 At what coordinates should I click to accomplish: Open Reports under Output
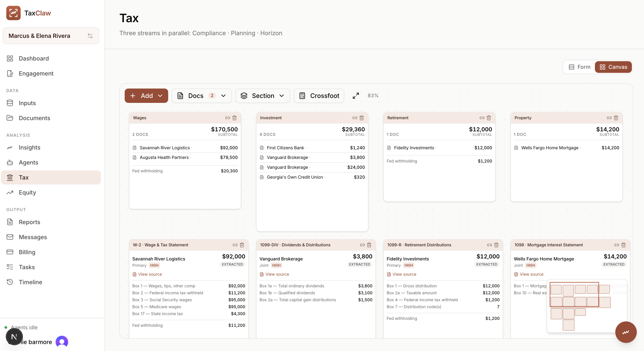[51, 222]
